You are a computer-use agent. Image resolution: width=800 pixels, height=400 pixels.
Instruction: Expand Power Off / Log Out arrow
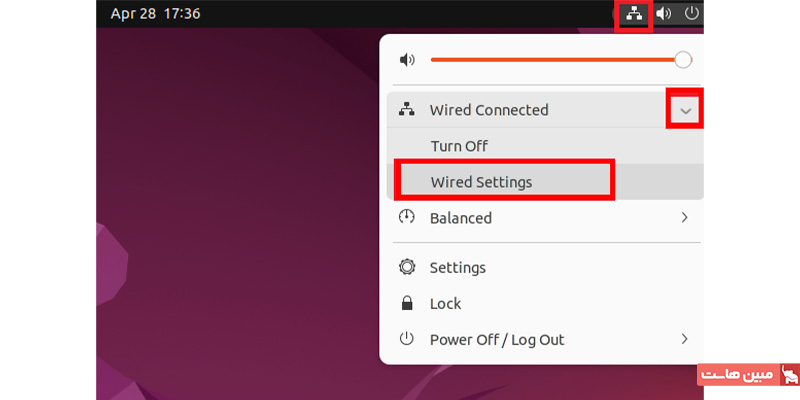(685, 339)
